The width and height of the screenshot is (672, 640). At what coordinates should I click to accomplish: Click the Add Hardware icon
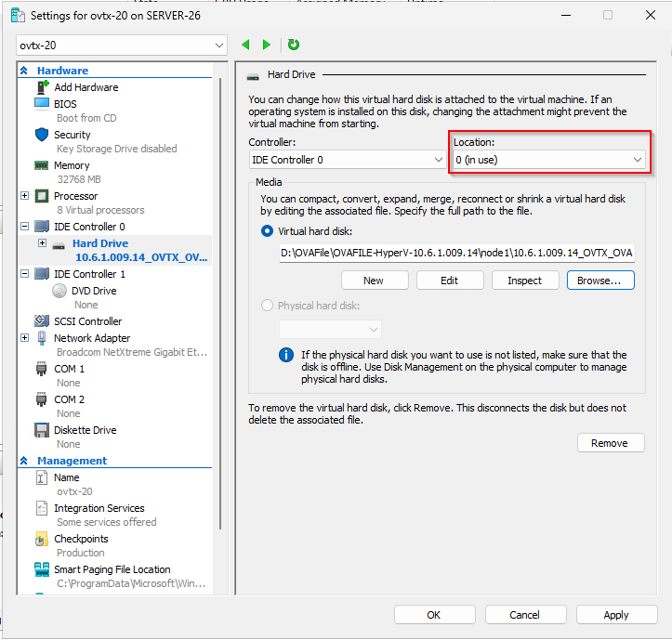[42, 87]
